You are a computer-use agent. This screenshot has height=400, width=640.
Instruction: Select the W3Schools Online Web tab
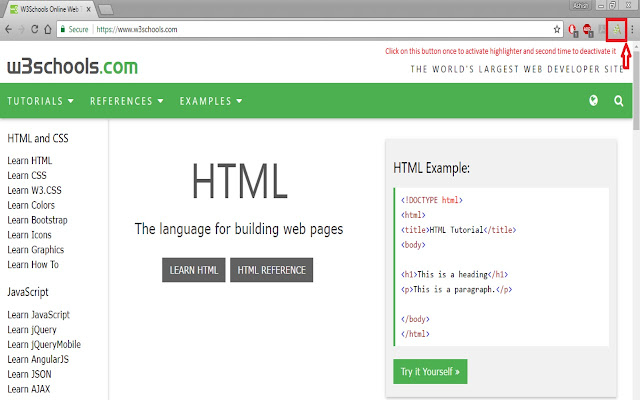tap(49, 9)
